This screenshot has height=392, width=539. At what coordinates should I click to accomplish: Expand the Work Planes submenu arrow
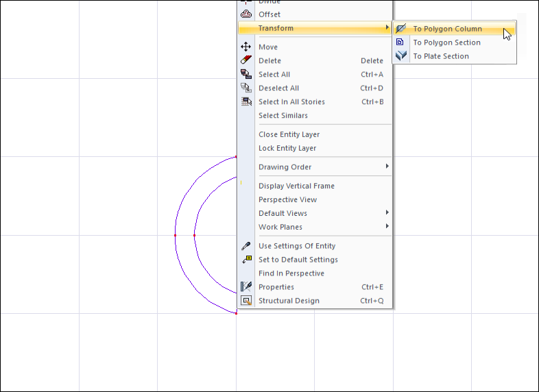tap(387, 226)
